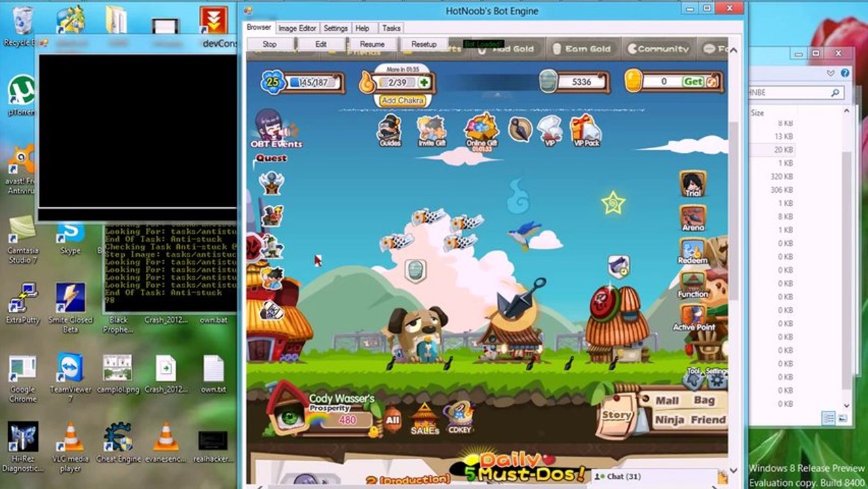Click the game Tool icon
Screen dimensions: 868x489
tap(693, 378)
